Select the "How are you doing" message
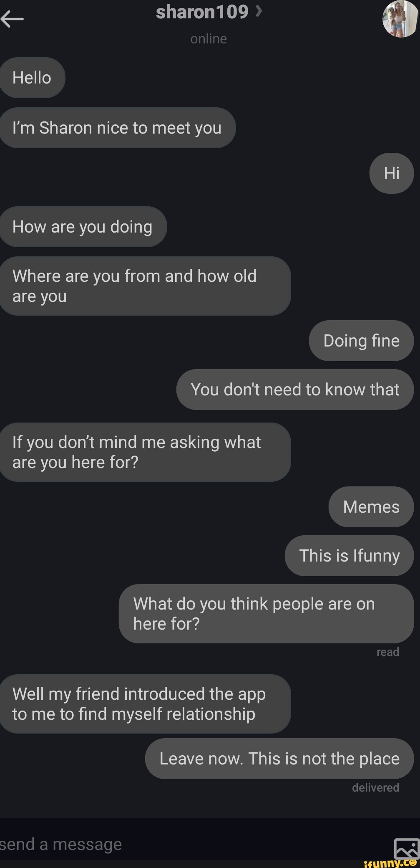Viewport: 420px width, 868px height. [83, 227]
